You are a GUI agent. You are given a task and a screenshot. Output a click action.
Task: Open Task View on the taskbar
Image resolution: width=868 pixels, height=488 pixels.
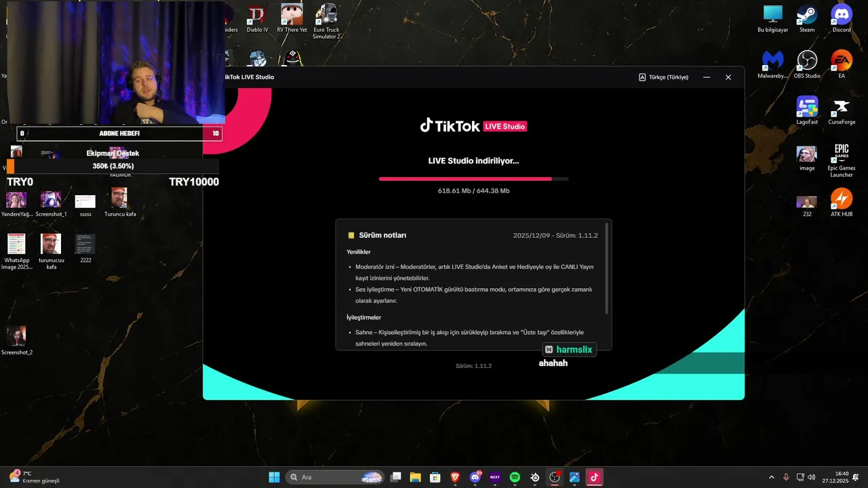(396, 477)
